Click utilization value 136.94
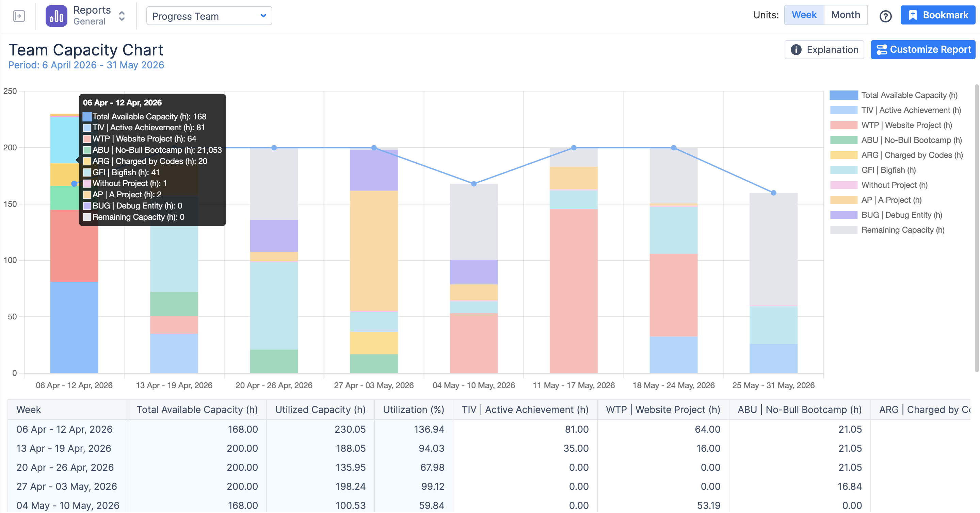The height and width of the screenshot is (513, 980). [x=429, y=429]
